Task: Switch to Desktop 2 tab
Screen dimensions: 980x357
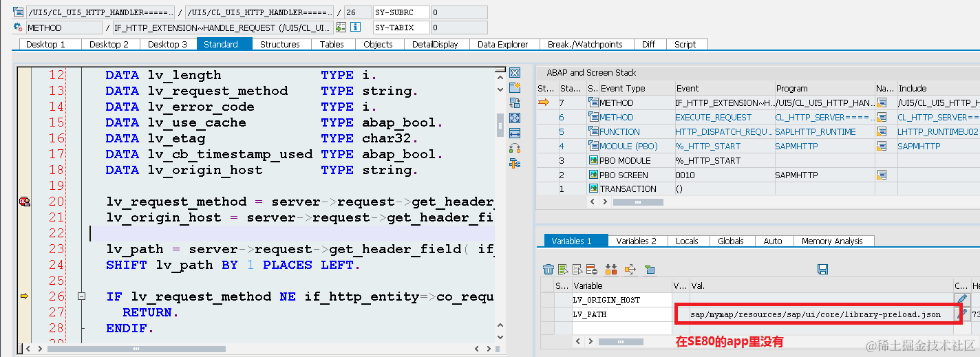Action: pyautogui.click(x=109, y=44)
